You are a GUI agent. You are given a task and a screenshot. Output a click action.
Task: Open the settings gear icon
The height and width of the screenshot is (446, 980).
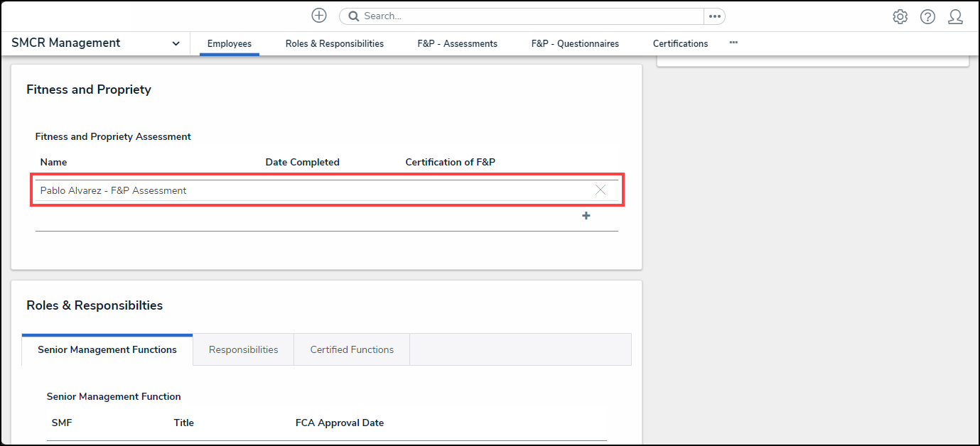click(x=900, y=17)
